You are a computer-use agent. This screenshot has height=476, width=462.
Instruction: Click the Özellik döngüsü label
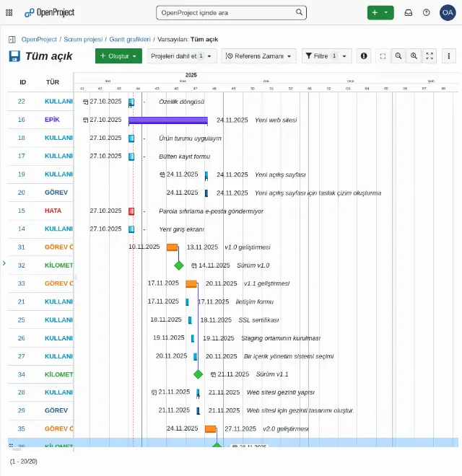(x=181, y=102)
